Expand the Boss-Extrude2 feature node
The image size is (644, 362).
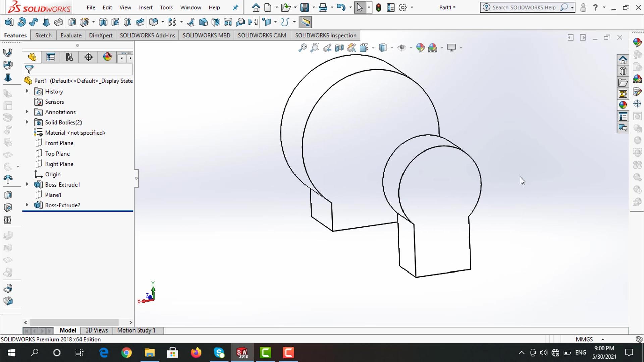(x=27, y=205)
